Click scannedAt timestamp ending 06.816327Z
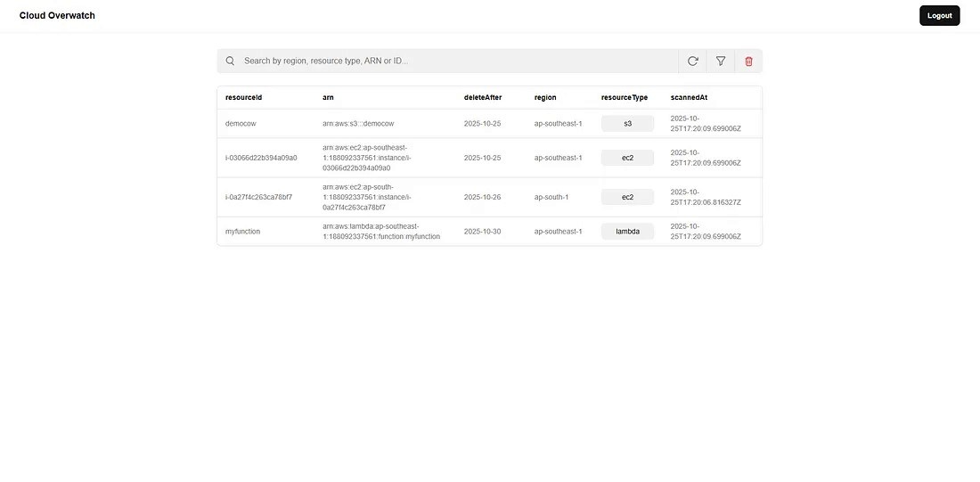 (x=706, y=198)
